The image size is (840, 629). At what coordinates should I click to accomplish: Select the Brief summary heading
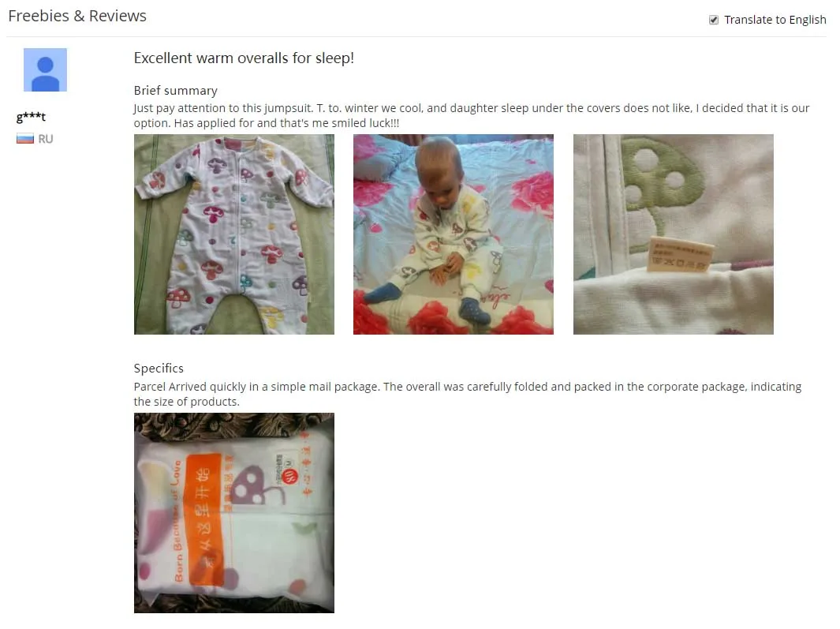tap(176, 91)
